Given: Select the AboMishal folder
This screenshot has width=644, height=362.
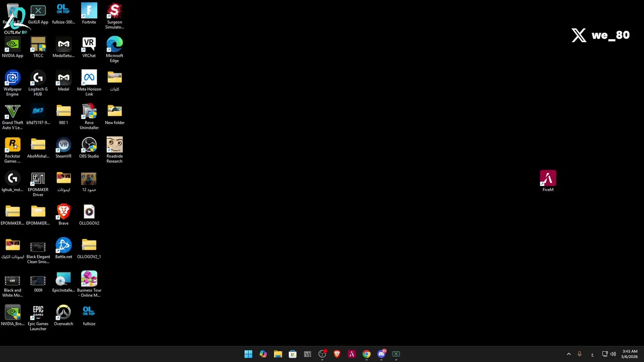Looking at the screenshot, I should tap(38, 148).
